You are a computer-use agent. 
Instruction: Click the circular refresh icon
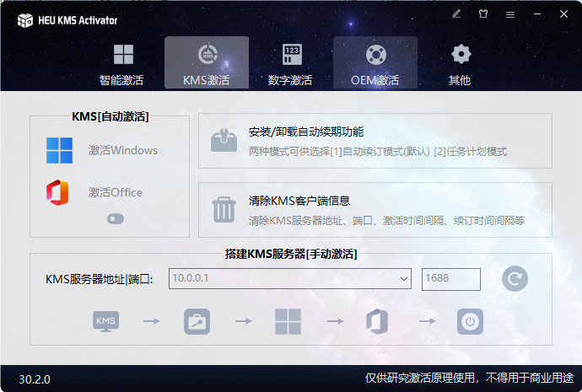[515, 278]
